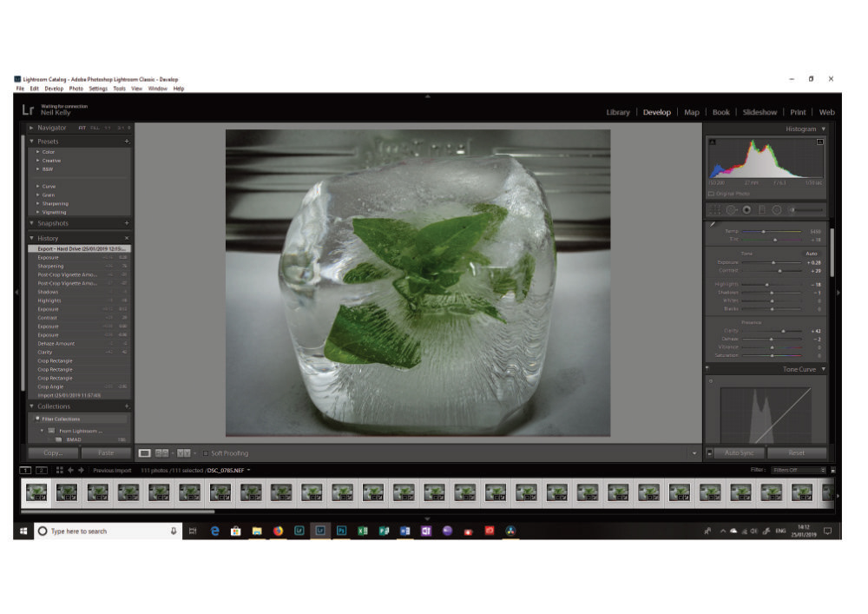Go back with the left arrow icon
Screen dimensions: 868x614
point(70,470)
